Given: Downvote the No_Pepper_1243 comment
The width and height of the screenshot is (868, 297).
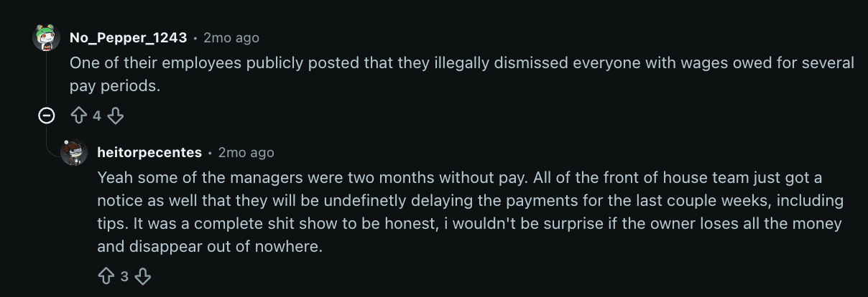Looking at the screenshot, I should (x=116, y=115).
